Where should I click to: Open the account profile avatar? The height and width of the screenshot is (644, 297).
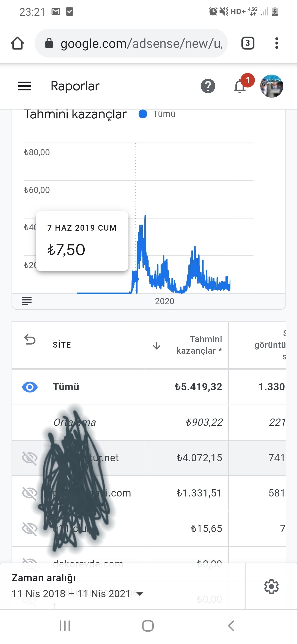pos(272,86)
